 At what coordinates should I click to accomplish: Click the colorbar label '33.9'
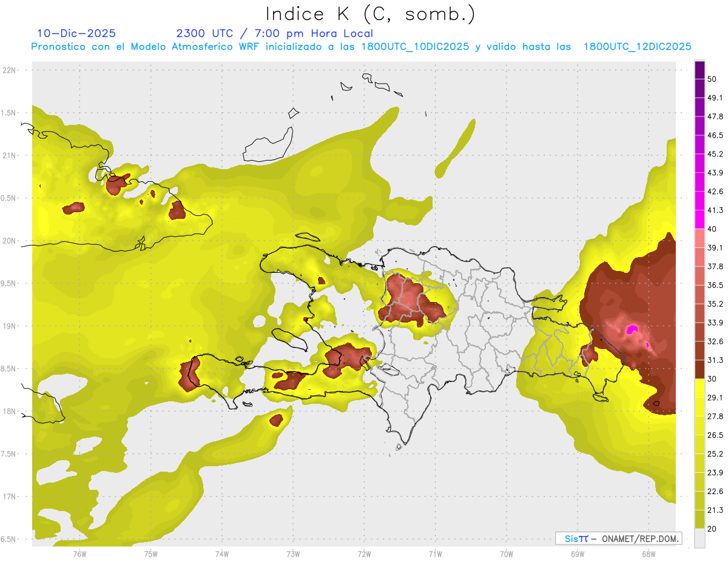[715, 323]
